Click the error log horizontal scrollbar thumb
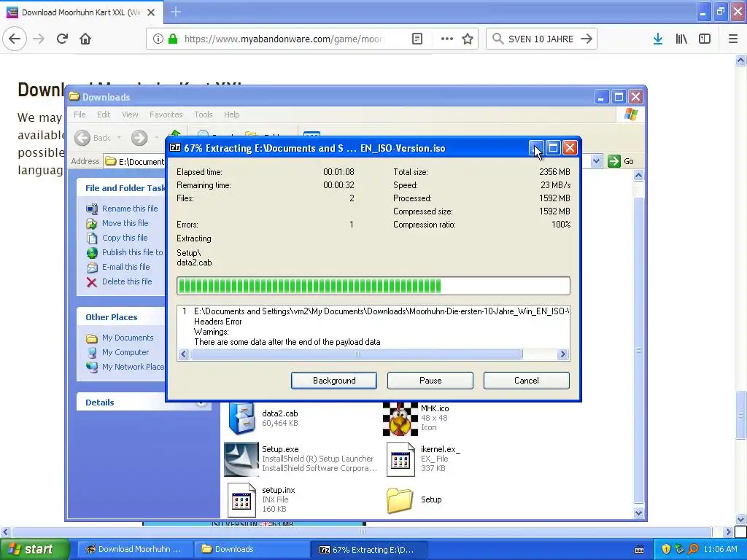This screenshot has width=747, height=560. [x=356, y=354]
